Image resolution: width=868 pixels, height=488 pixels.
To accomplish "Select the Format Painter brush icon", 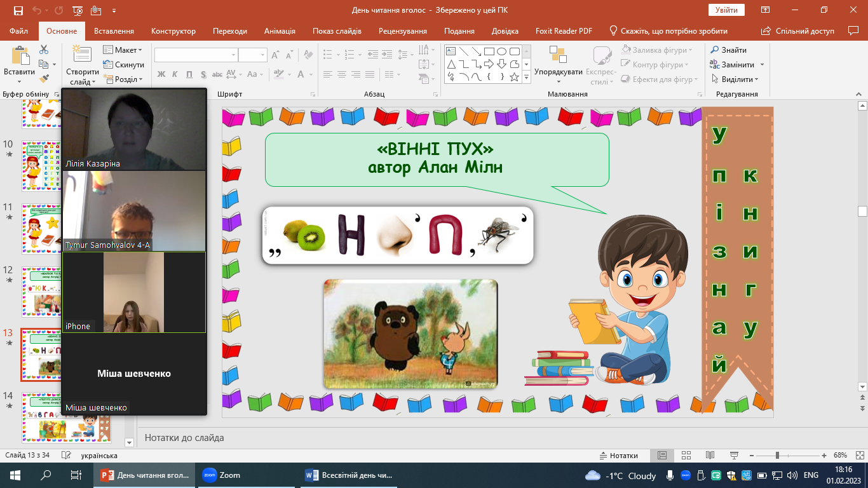I will pyautogui.click(x=44, y=79).
